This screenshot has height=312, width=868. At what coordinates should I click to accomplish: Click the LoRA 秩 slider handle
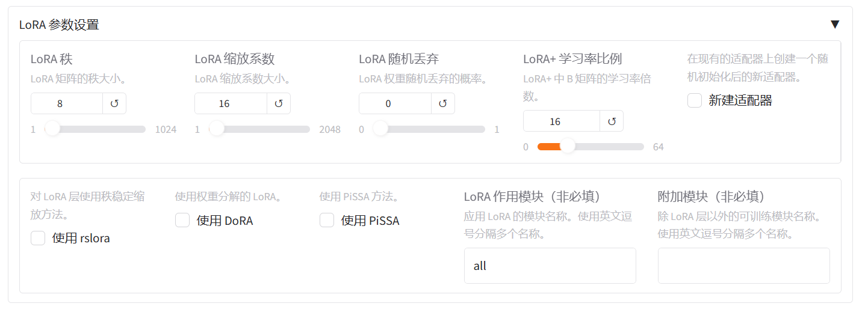pyautogui.click(x=53, y=129)
